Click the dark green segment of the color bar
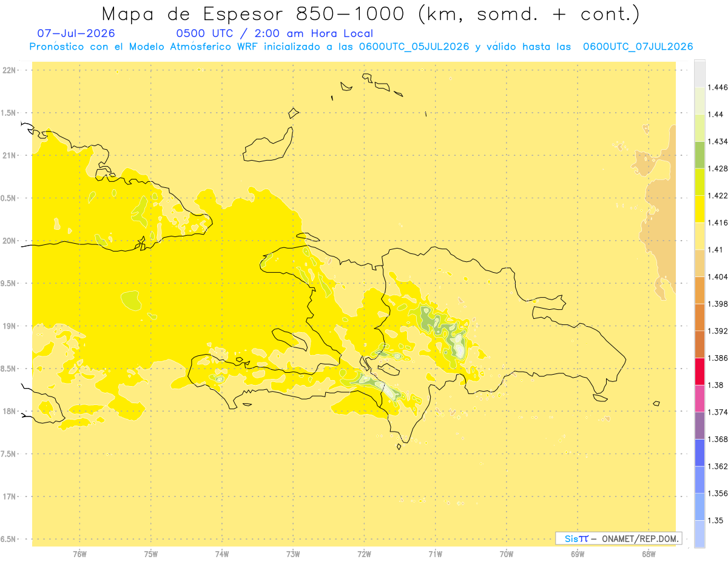 coord(699,155)
